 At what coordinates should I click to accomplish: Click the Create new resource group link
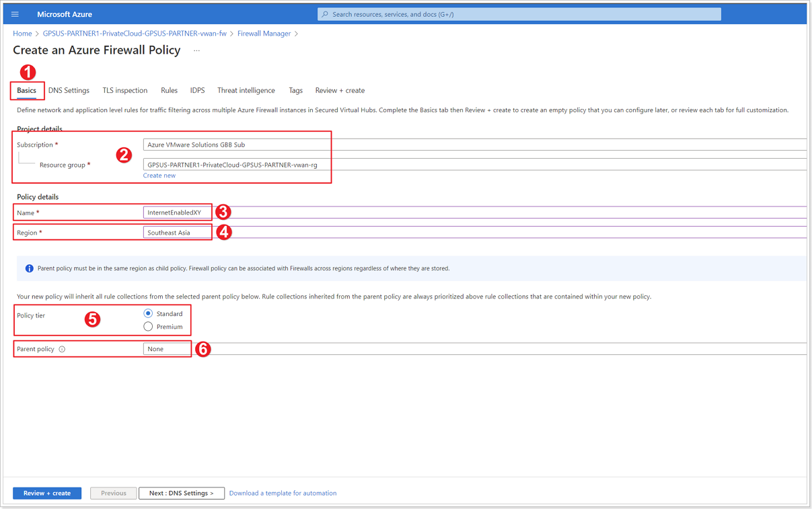coord(159,175)
